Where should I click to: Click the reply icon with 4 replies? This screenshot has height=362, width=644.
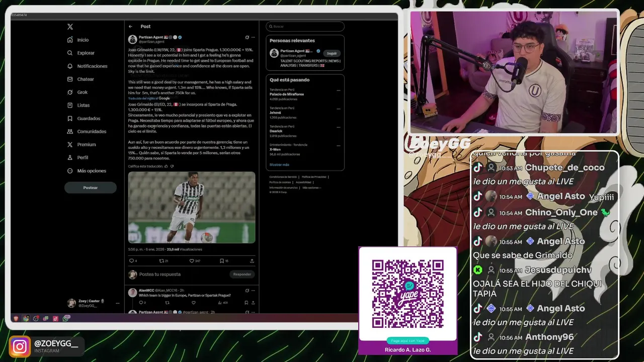(x=133, y=261)
